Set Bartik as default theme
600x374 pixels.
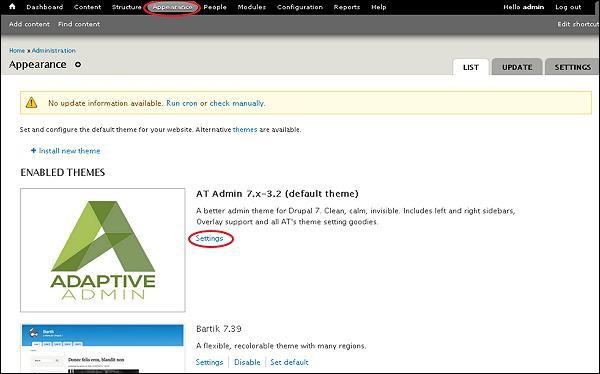[289, 362]
